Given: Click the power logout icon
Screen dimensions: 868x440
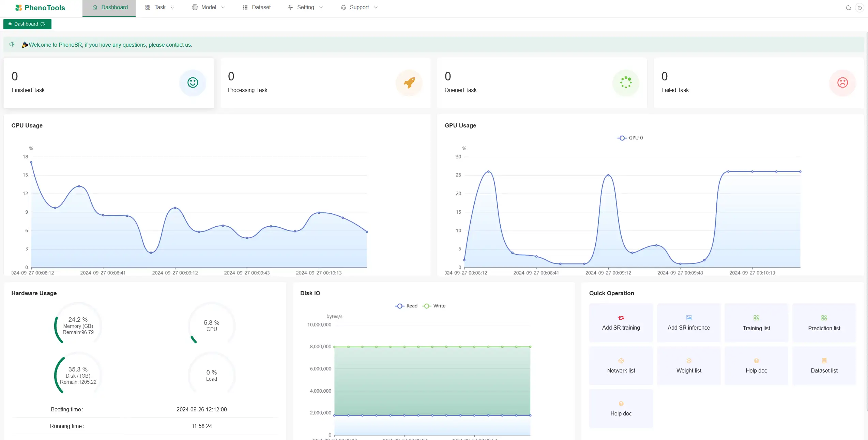Looking at the screenshot, I should coord(860,8).
